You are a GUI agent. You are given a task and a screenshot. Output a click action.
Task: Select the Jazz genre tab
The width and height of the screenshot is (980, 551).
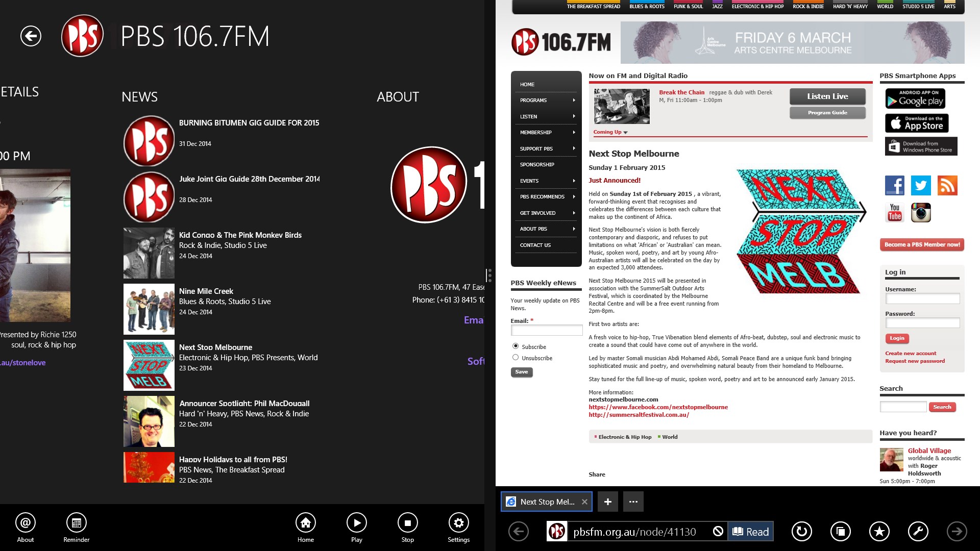tap(717, 6)
